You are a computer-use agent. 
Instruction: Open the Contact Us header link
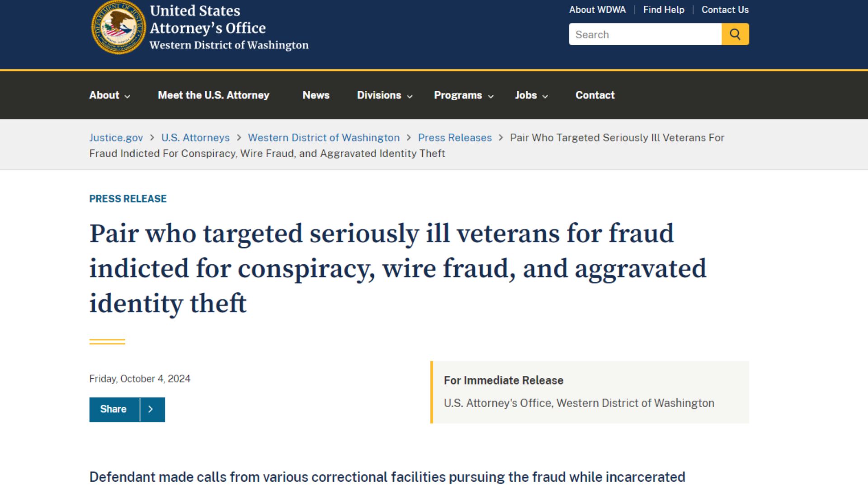coord(725,10)
